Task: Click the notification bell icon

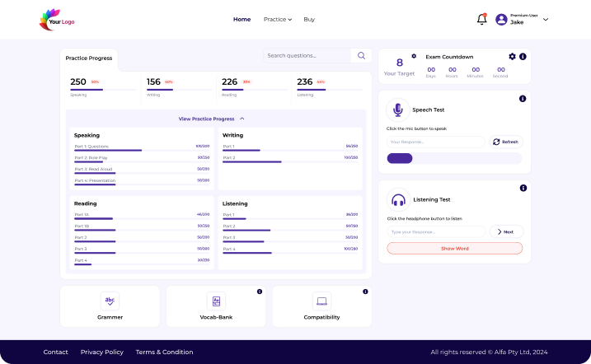Action: (481, 20)
